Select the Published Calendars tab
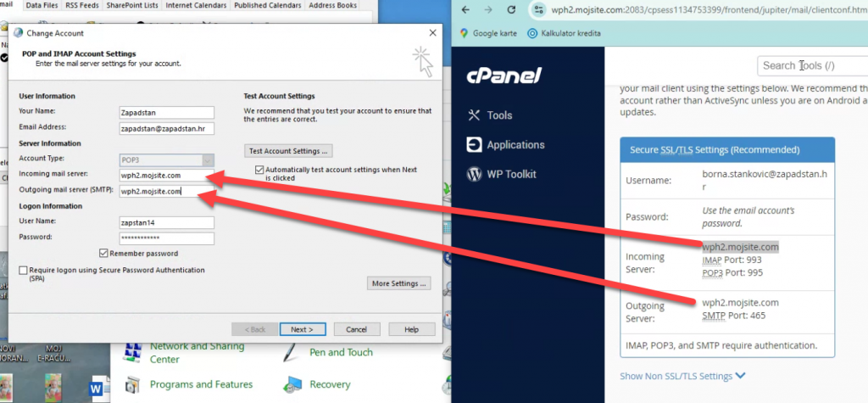Screen dimensions: 868x403 [x=267, y=6]
